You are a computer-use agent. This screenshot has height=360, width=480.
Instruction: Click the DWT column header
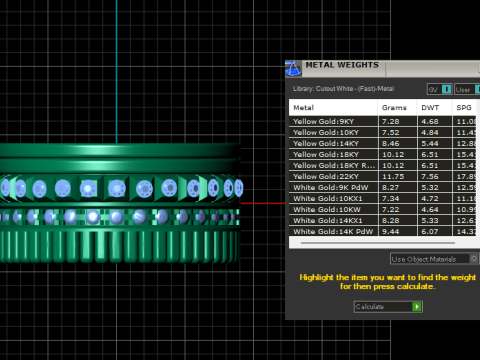click(x=434, y=107)
